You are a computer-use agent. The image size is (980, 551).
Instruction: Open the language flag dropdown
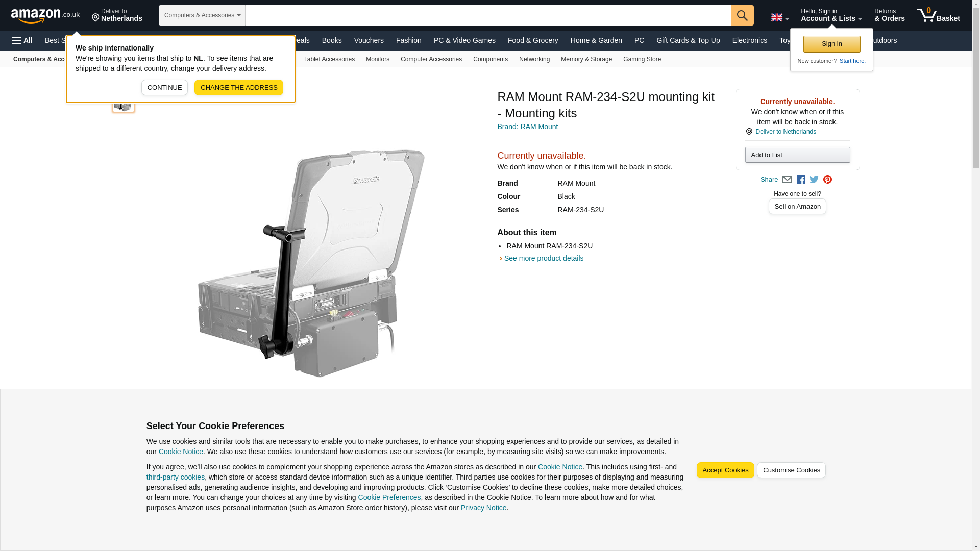[x=779, y=17]
